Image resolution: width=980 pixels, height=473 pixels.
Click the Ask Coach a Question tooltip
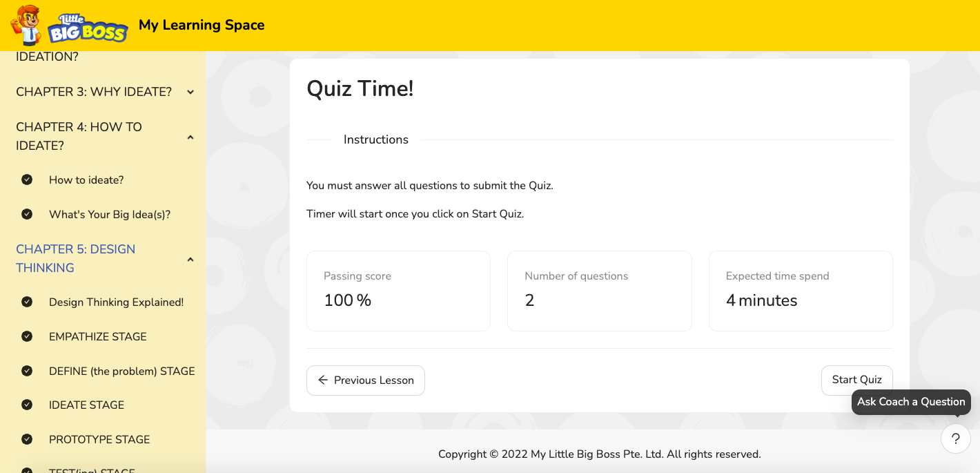(911, 402)
